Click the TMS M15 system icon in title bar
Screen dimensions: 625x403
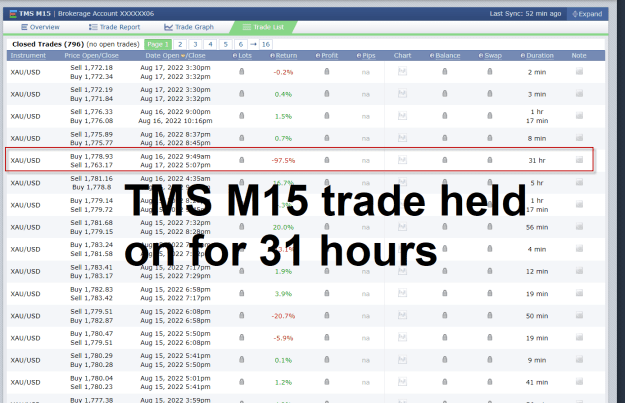point(13,14)
